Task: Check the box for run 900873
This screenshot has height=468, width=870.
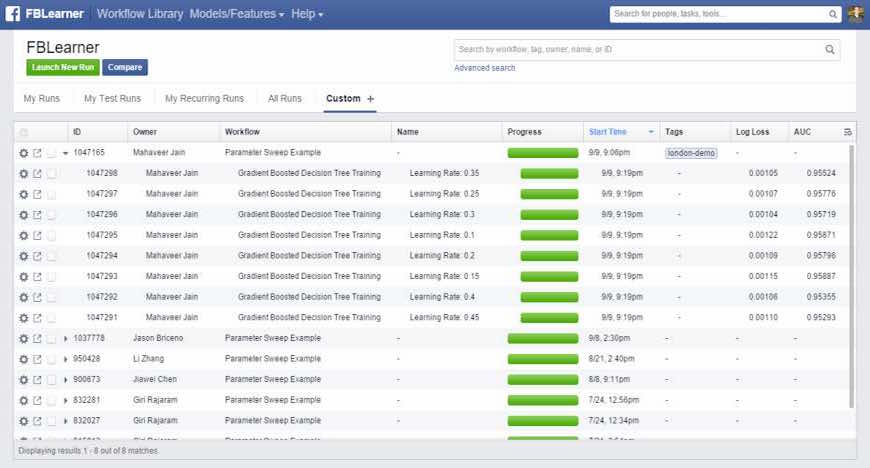Action: pyautogui.click(x=51, y=380)
